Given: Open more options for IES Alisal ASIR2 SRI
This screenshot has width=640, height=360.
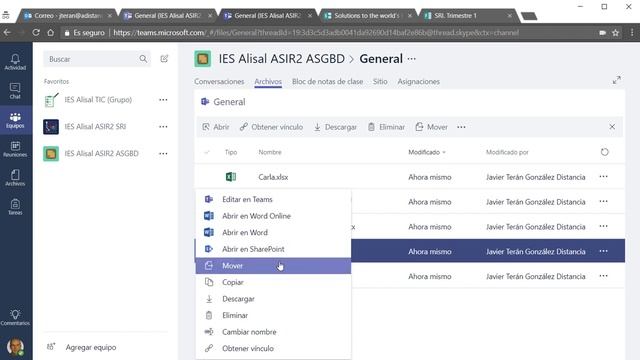Looking at the screenshot, I should click(163, 127).
